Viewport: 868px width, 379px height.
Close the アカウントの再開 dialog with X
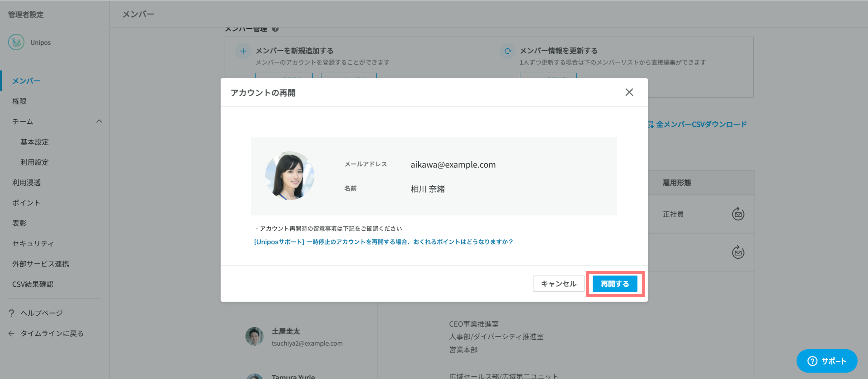pos(629,92)
